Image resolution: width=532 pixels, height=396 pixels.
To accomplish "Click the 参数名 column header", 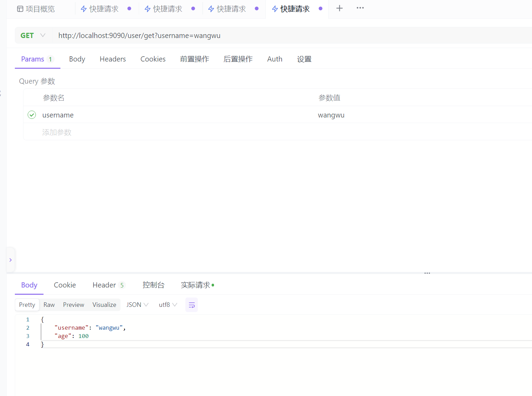I will [54, 98].
